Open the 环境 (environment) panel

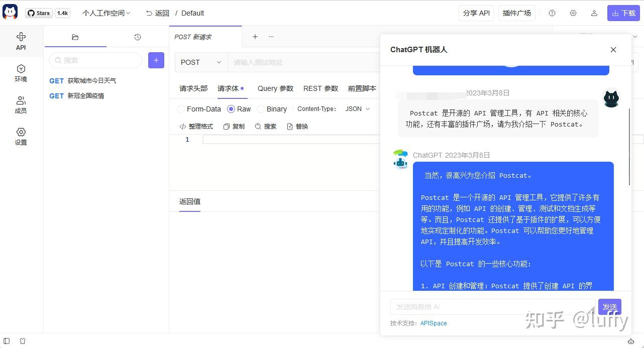21,73
